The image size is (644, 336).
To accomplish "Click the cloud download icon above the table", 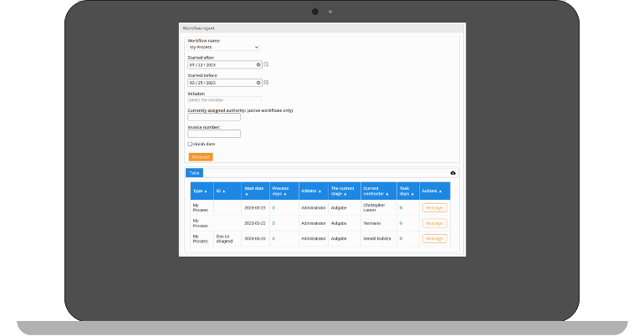I will click(x=452, y=173).
